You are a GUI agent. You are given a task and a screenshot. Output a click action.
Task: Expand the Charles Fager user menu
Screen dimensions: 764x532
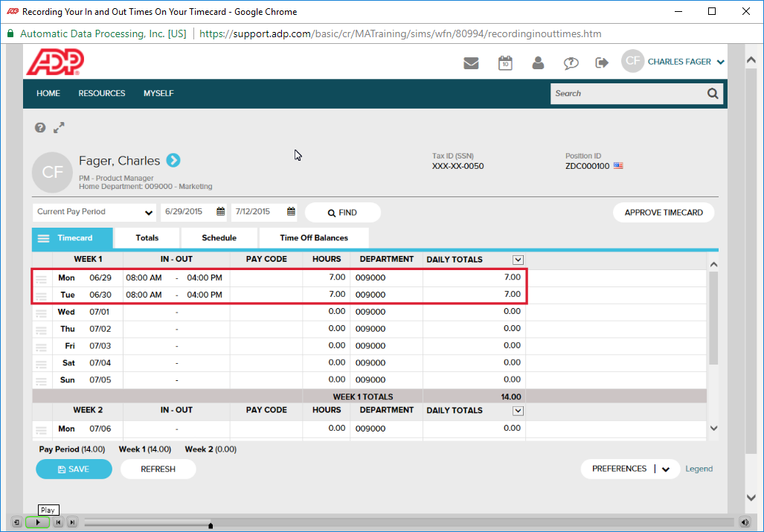[x=719, y=63]
